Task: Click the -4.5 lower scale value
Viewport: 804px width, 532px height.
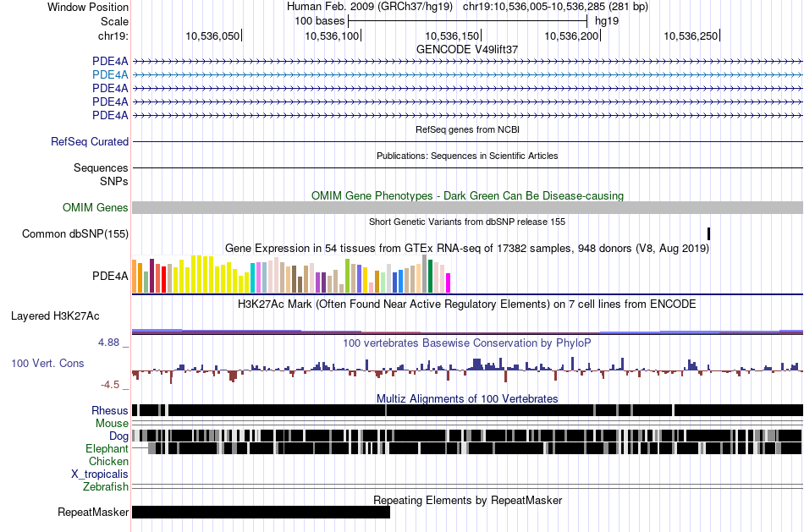Action: click(110, 385)
